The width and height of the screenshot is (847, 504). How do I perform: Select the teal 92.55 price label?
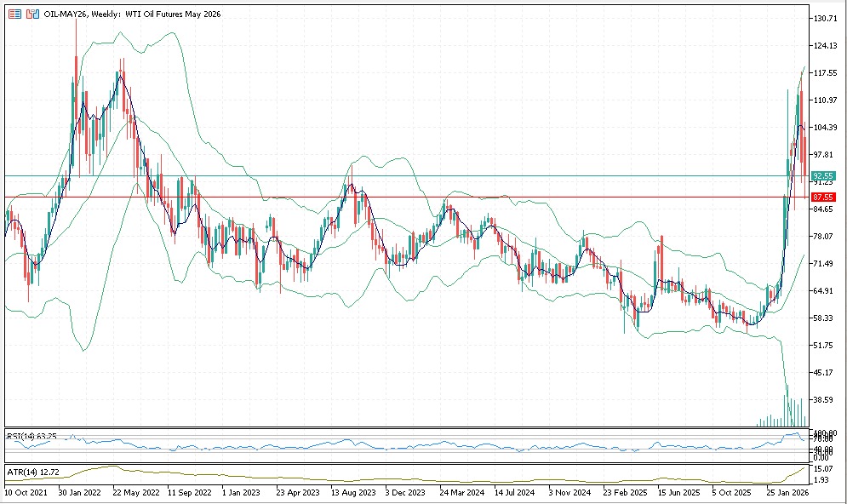coord(821,175)
